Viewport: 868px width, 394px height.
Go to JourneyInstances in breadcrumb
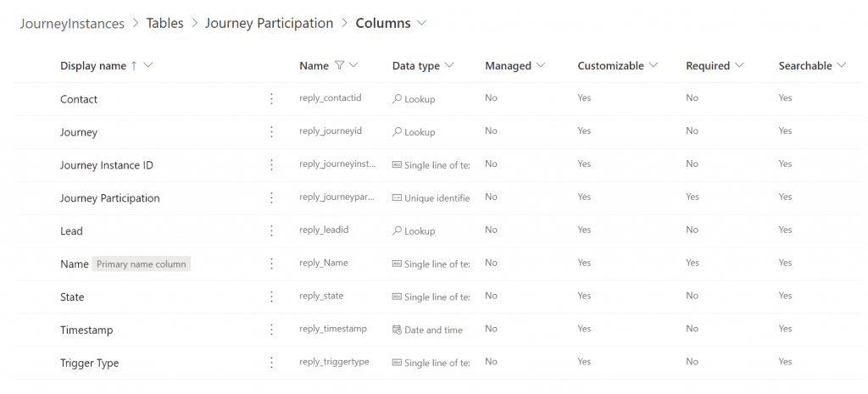click(x=72, y=24)
